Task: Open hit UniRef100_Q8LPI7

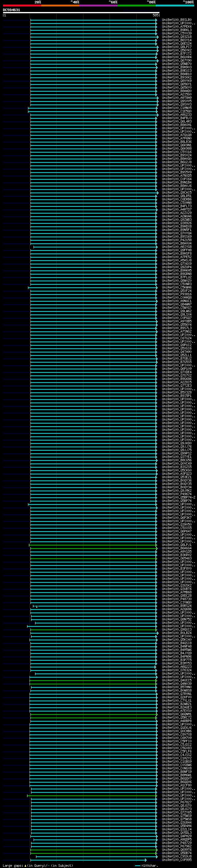Action: click(x=176, y=47)
